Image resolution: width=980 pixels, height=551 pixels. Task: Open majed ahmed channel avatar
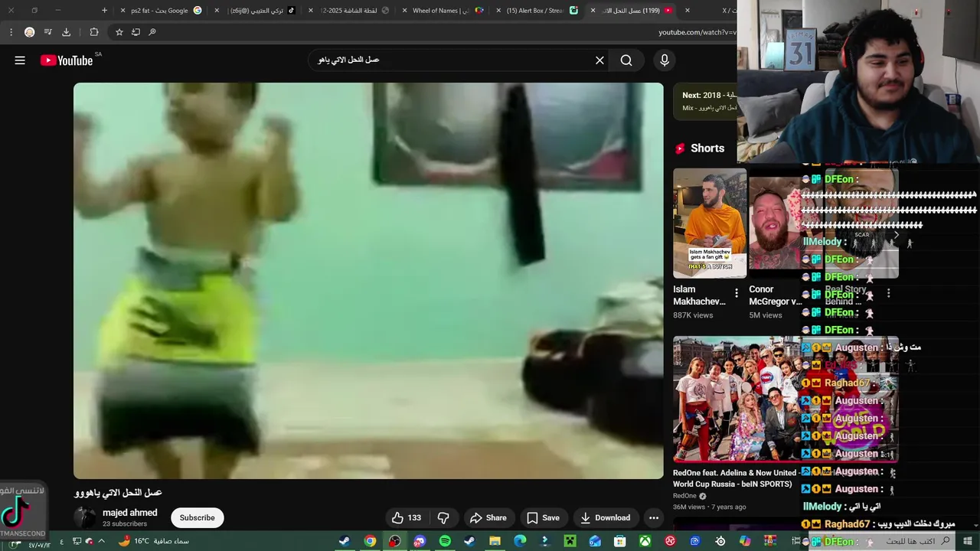(x=85, y=518)
